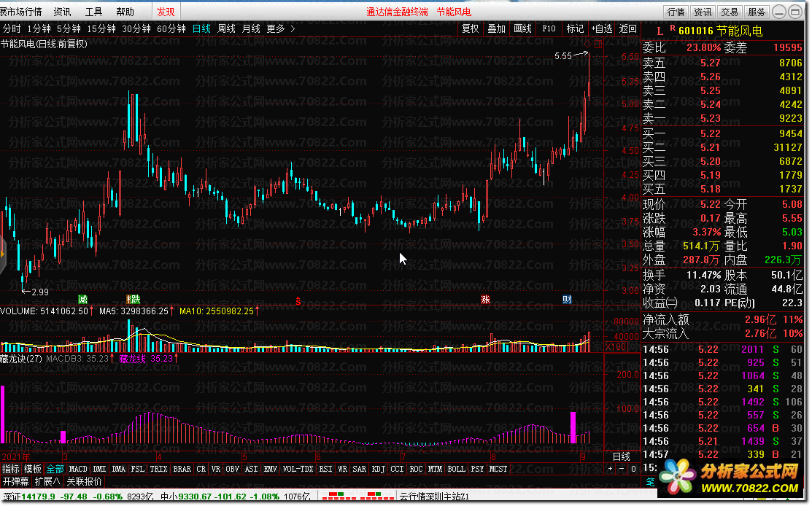The width and height of the screenshot is (812, 506).
Task: Open the 关联报价 related quotes
Action: point(85,482)
